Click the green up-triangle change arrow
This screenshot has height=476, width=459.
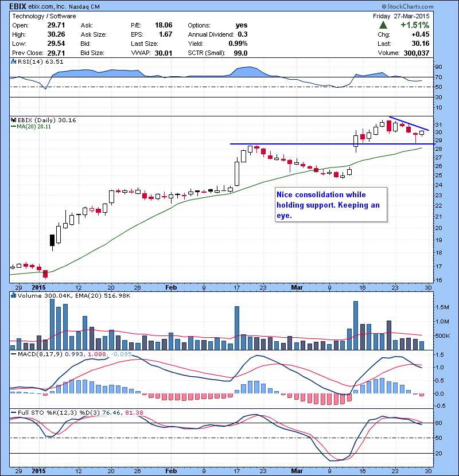coord(383,25)
